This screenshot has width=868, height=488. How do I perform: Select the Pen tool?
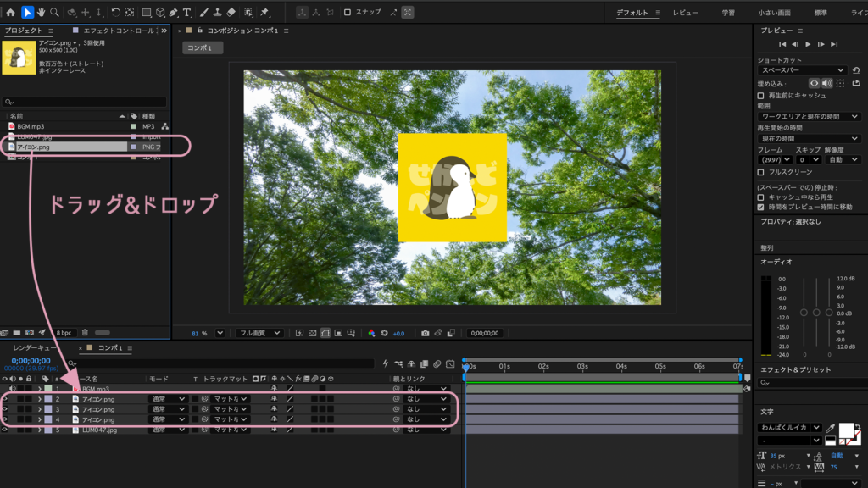pos(174,12)
